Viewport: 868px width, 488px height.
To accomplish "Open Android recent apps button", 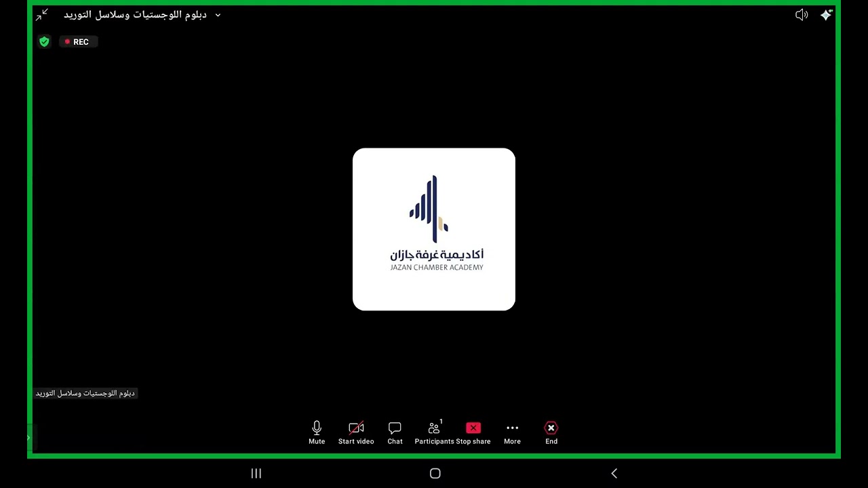I will [x=256, y=473].
